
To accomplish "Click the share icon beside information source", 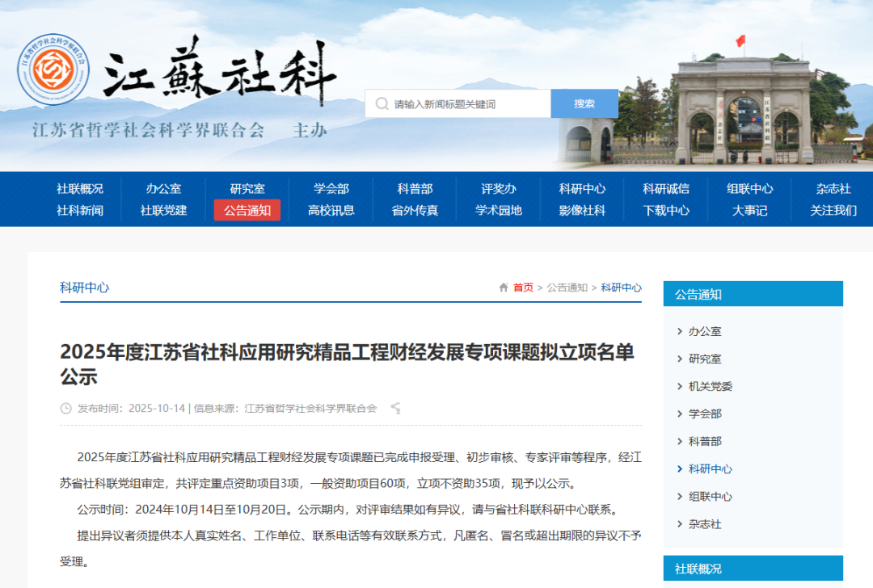I will tap(395, 408).
